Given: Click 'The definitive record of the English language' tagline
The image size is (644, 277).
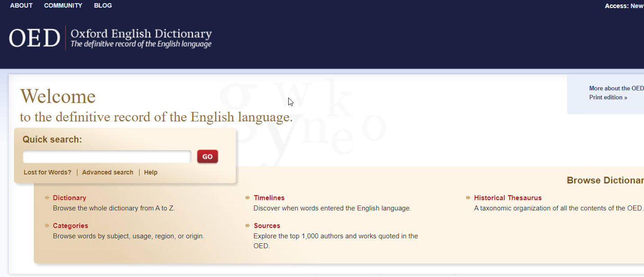Looking at the screenshot, I should [x=141, y=44].
